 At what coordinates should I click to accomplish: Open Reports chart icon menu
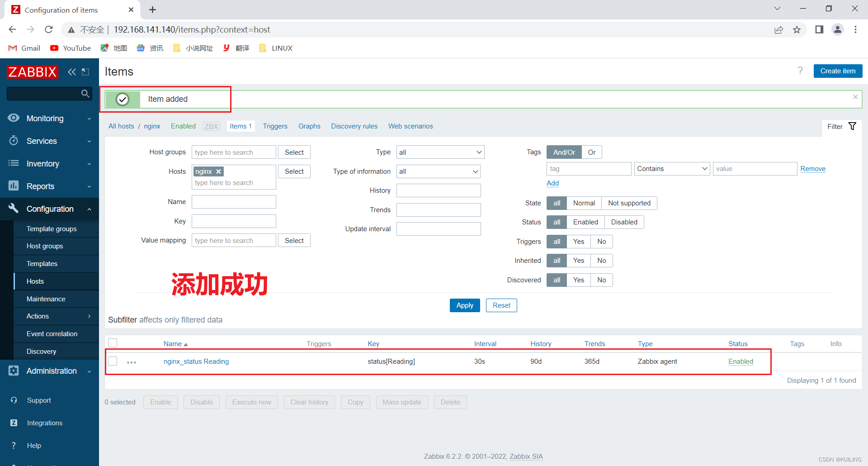pos(14,186)
